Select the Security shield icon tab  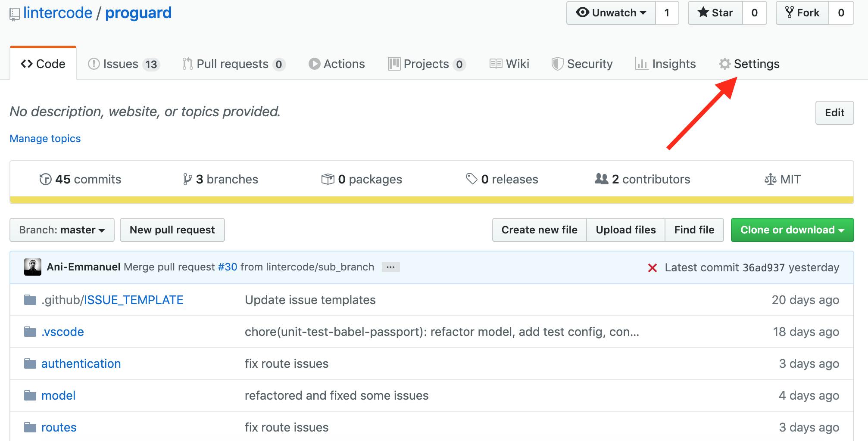557,64
